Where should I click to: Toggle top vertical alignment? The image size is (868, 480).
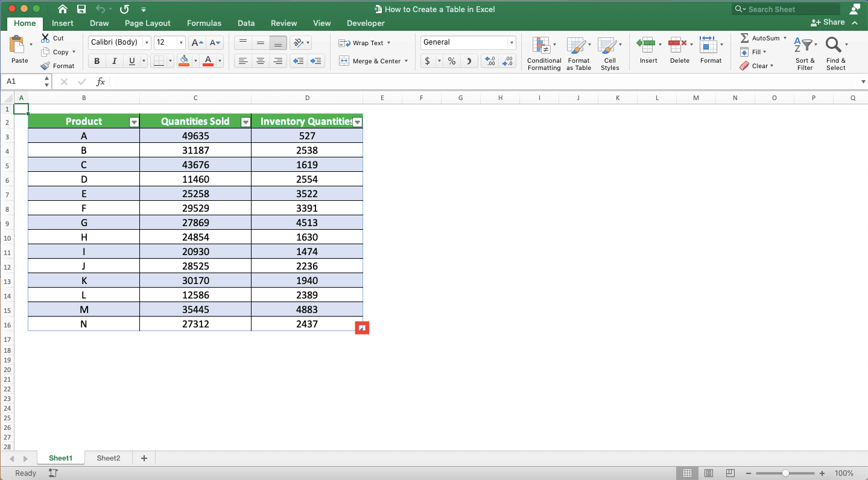click(243, 42)
